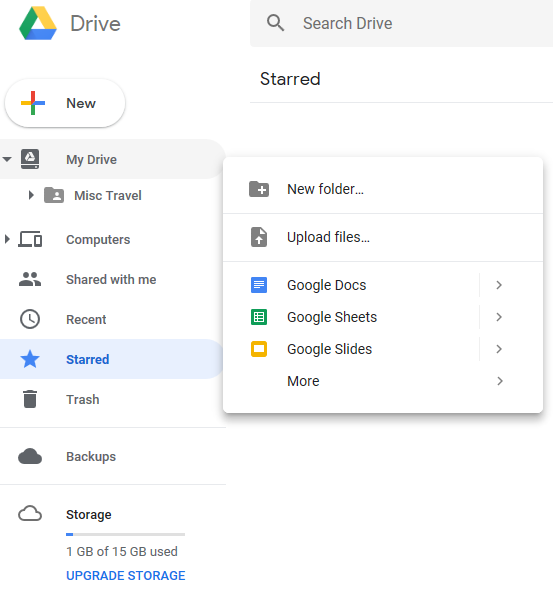Click the Google Sheets green icon
The height and width of the screenshot is (589, 553).
[x=259, y=317]
